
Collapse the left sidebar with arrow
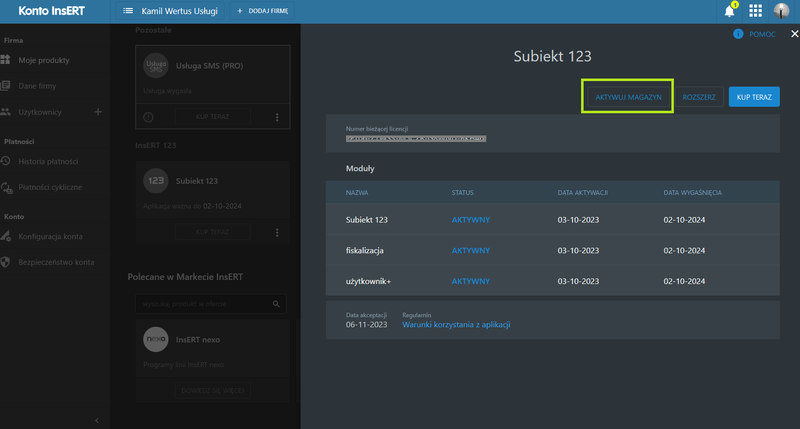pyautogui.click(x=97, y=420)
